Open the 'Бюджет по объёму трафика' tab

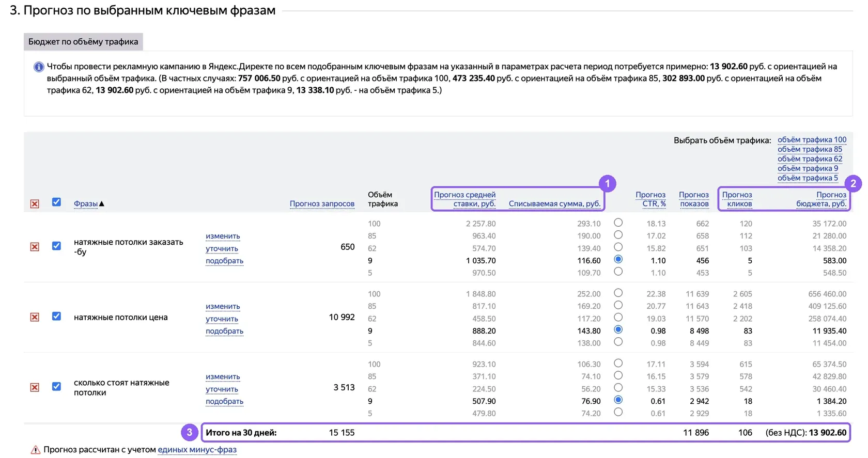coord(83,42)
